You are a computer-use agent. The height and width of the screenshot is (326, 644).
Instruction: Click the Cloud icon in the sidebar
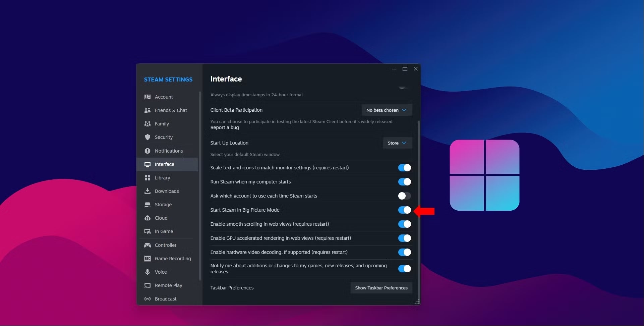tap(148, 218)
